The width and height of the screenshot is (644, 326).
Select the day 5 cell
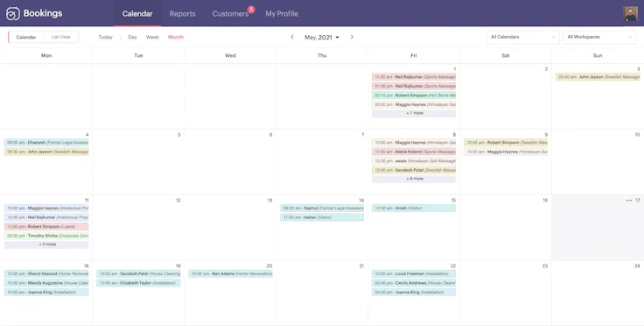pyautogui.click(x=138, y=161)
